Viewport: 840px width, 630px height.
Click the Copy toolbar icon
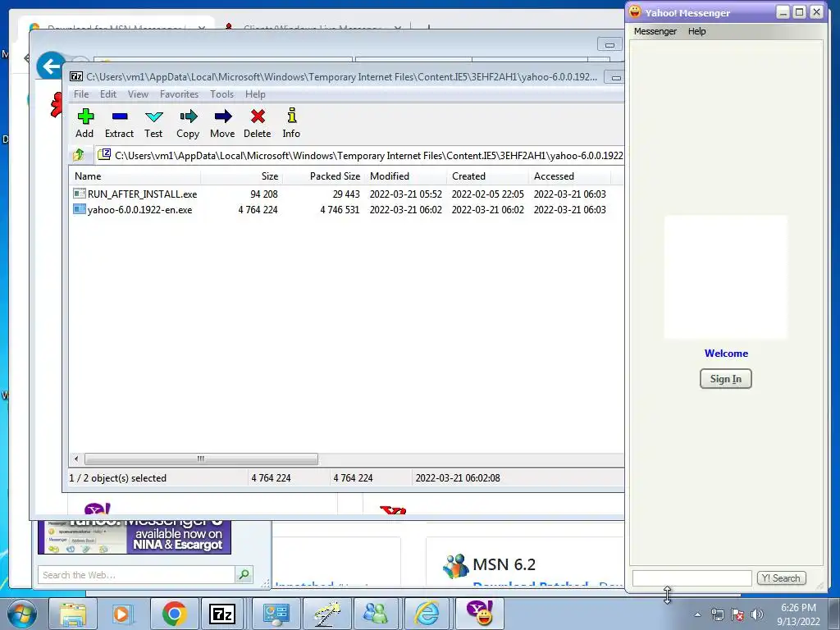pos(188,123)
